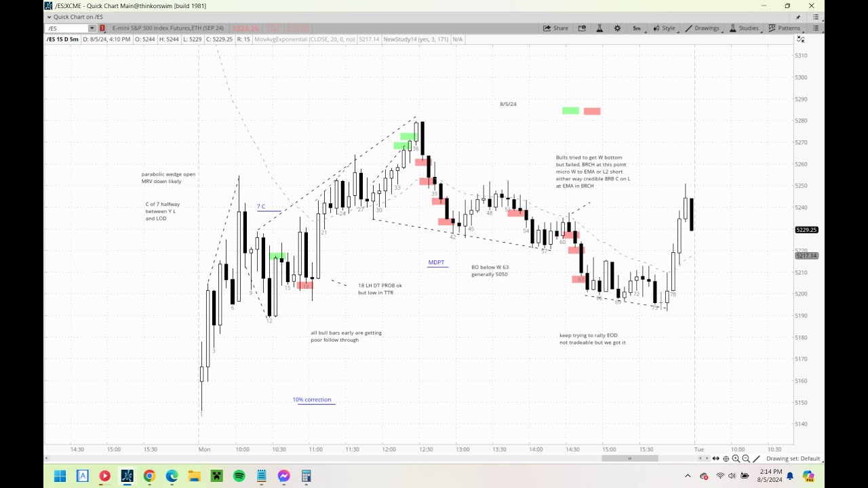
Task: Open Windows Start button on taskbar
Action: click(x=60, y=476)
